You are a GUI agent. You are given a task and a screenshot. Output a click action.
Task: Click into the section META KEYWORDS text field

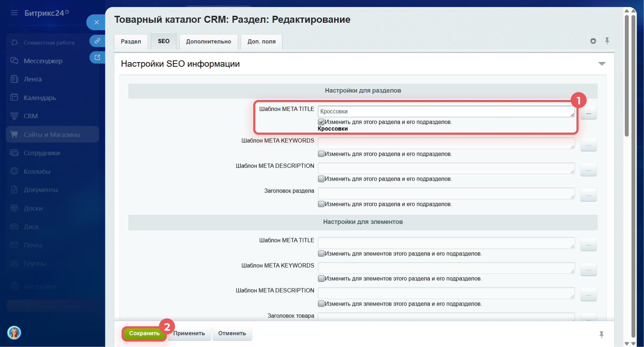[446, 143]
